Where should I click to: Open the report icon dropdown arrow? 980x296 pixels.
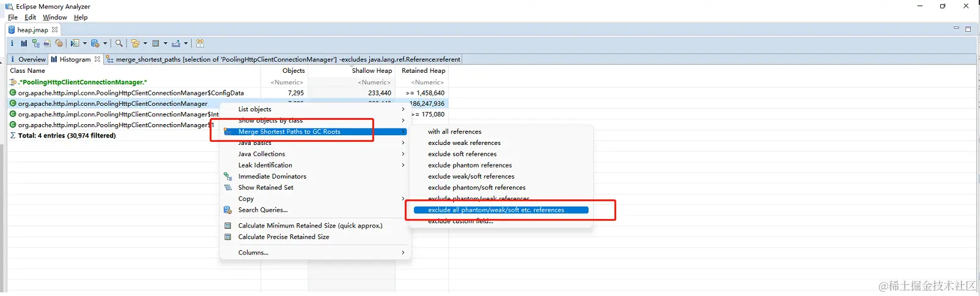coord(85,43)
